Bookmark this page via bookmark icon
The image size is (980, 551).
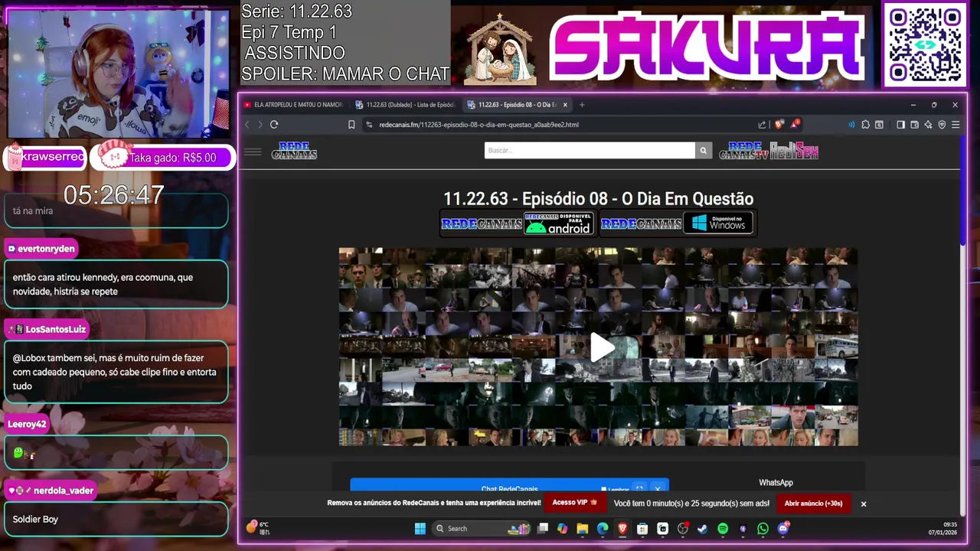point(351,125)
